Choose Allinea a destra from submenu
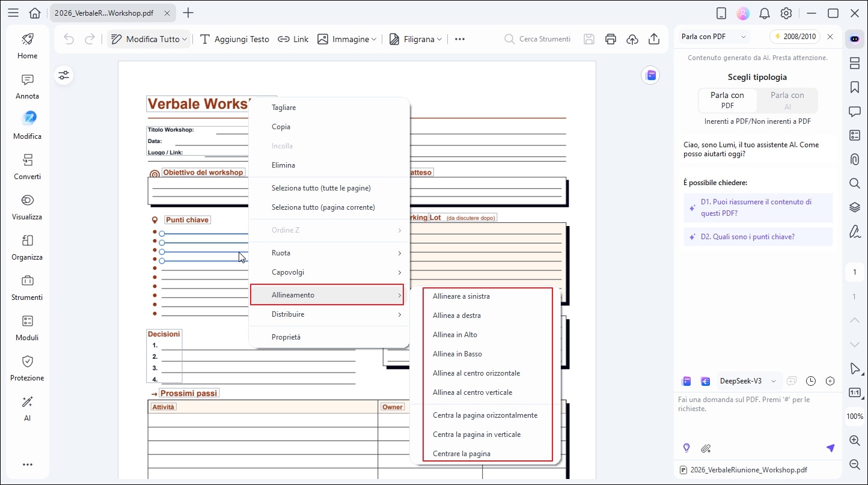868x485 pixels. point(457,316)
